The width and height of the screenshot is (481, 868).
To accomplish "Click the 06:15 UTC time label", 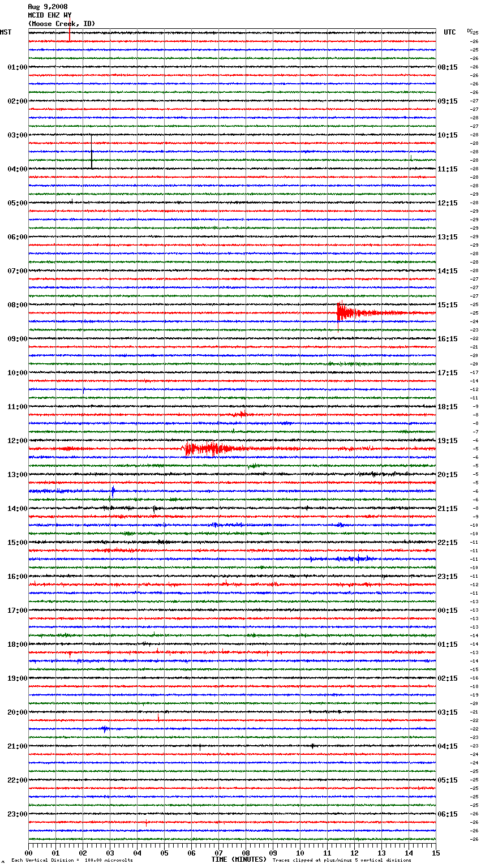I will click(x=448, y=814).
